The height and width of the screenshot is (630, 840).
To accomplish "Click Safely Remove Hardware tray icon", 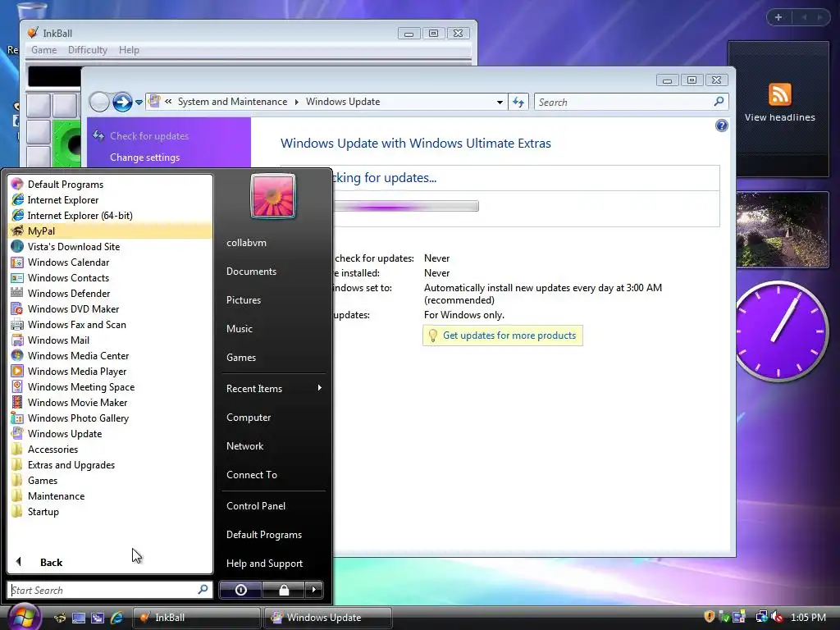I will 724,617.
